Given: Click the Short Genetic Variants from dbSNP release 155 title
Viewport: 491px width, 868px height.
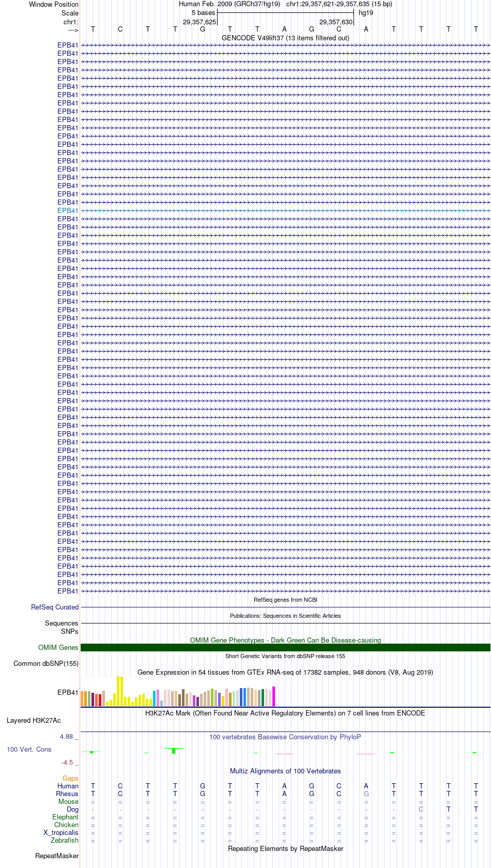Looking at the screenshot, I should point(285,656).
